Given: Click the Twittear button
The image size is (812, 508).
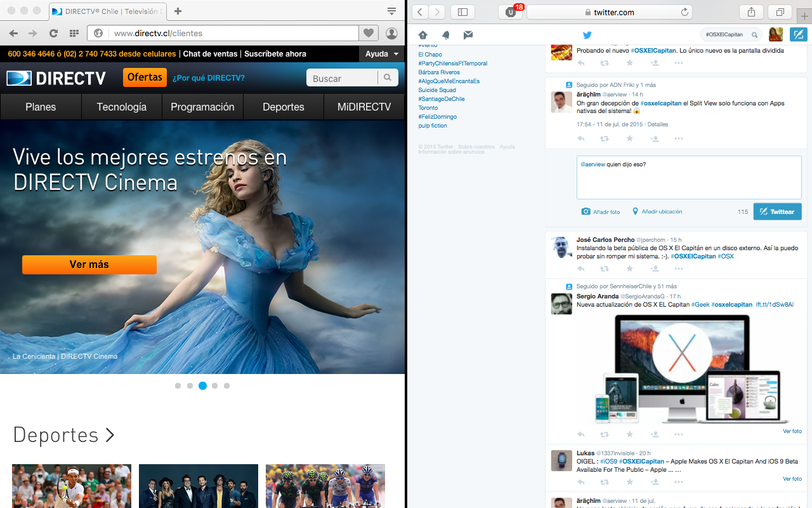Looking at the screenshot, I should click(777, 211).
